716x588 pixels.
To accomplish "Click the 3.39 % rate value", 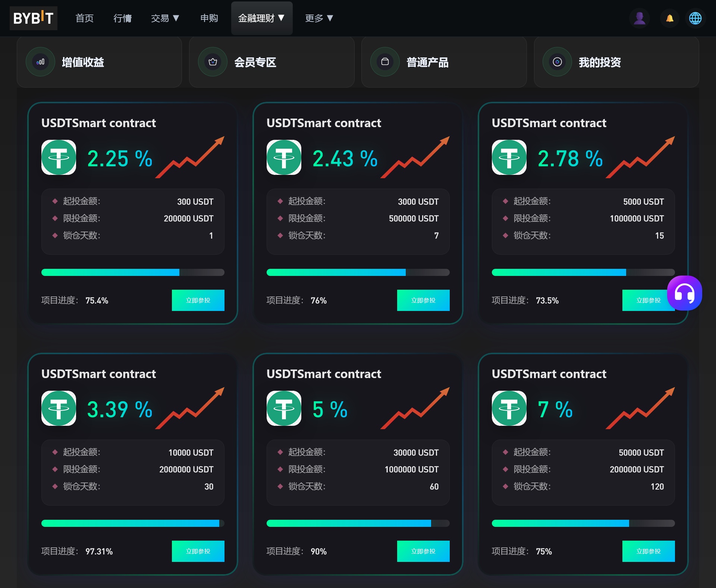I will [x=120, y=409].
